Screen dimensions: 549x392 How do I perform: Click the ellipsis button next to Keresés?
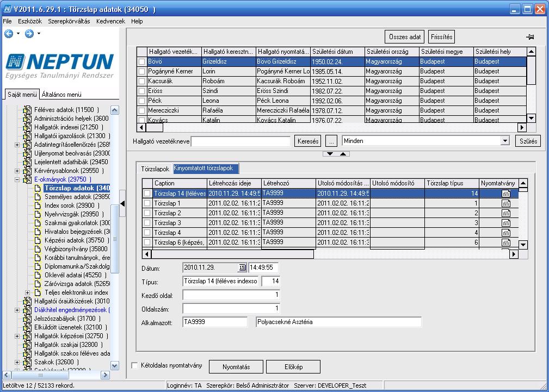(331, 141)
